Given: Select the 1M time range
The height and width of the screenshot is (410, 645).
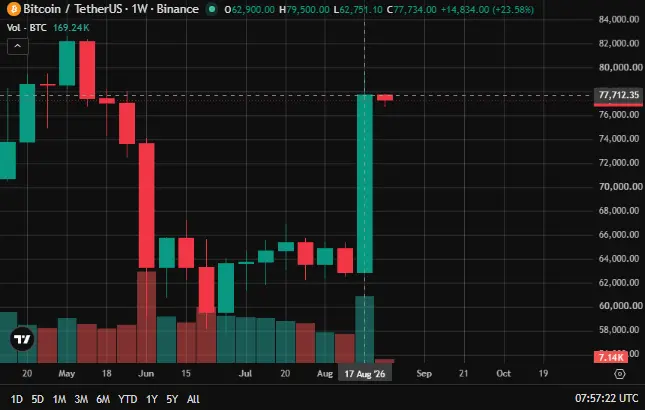Looking at the screenshot, I should pyautogui.click(x=59, y=399).
